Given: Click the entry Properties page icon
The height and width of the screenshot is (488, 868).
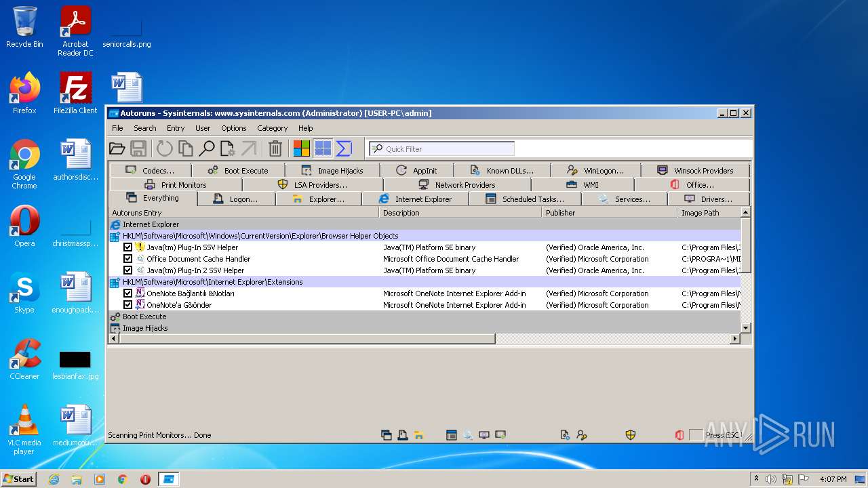Looking at the screenshot, I should [227, 148].
